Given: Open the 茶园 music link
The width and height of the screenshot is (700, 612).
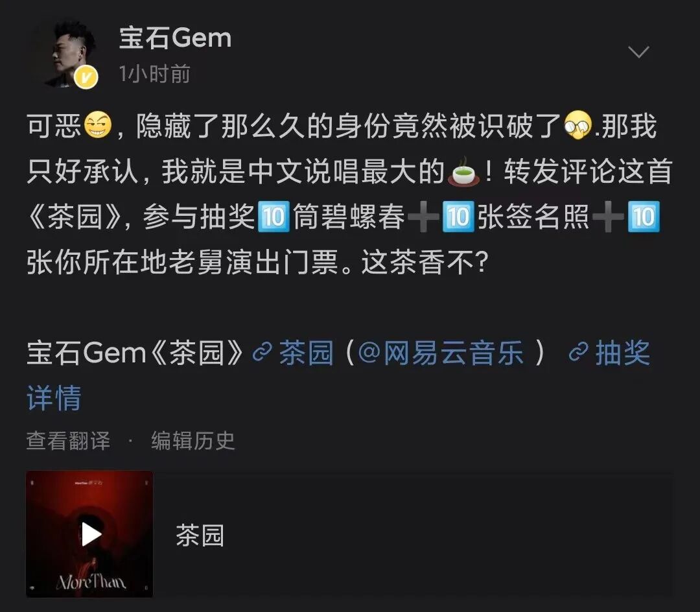Looking at the screenshot, I should (306, 353).
